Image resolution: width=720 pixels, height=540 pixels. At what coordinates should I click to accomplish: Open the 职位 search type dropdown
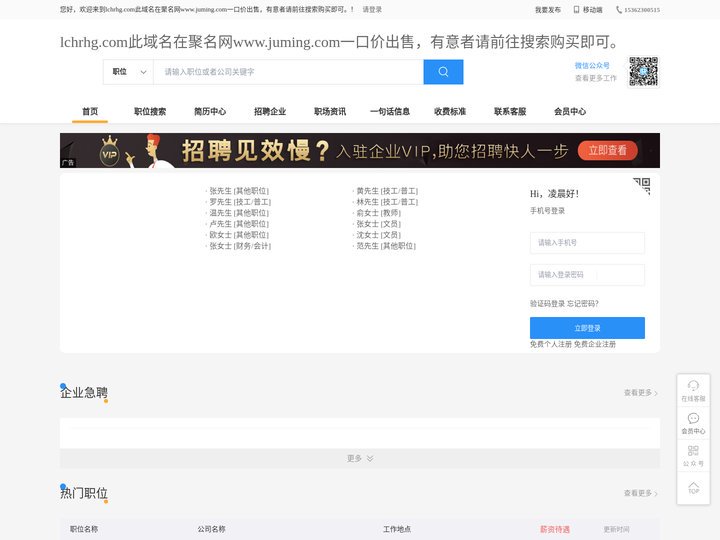pyautogui.click(x=129, y=72)
